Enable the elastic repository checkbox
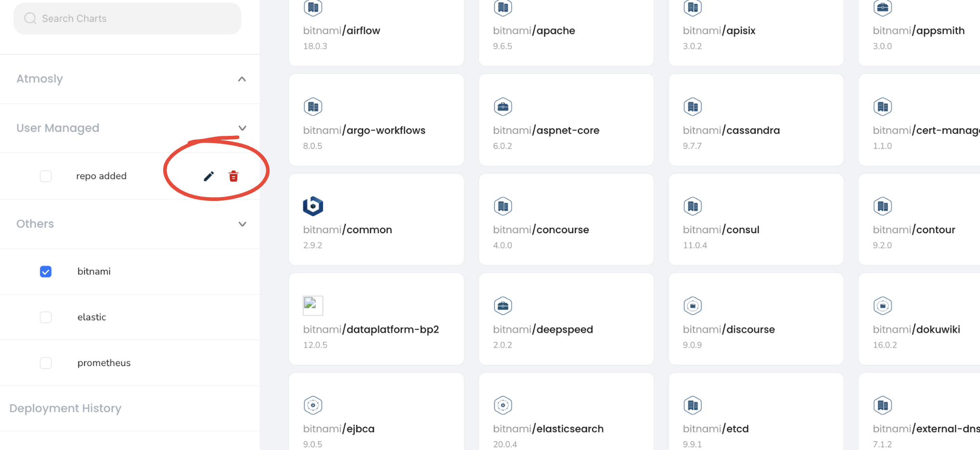The image size is (980, 450). click(46, 317)
